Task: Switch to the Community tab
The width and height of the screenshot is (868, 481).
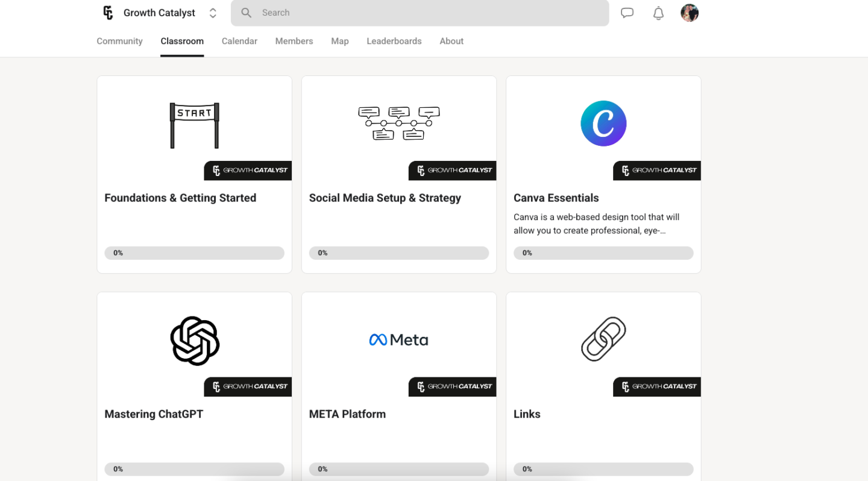Action: (119, 41)
